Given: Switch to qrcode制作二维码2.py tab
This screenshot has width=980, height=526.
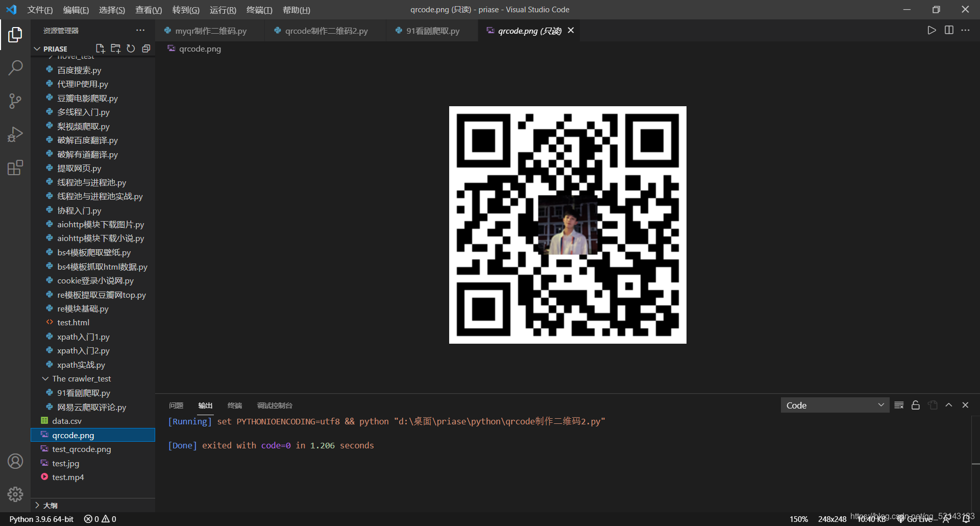Looking at the screenshot, I should coord(326,31).
